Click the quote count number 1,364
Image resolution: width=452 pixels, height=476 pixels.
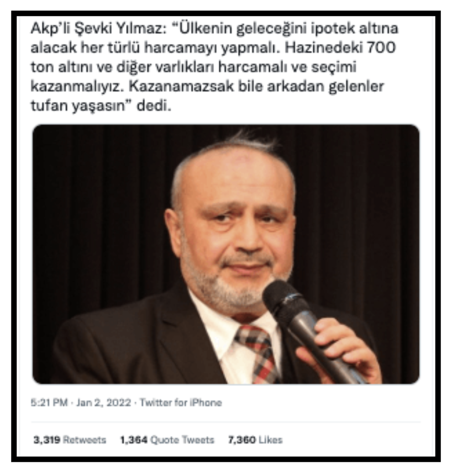tap(134, 440)
